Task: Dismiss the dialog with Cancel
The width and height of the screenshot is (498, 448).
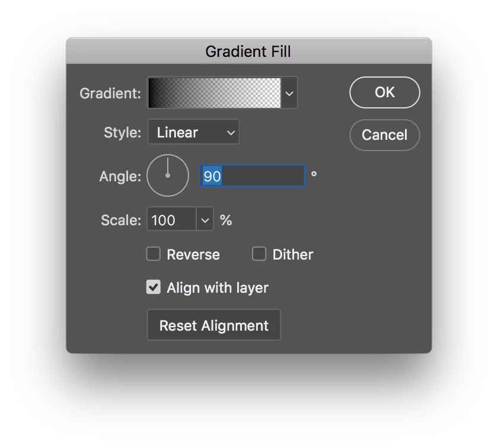Action: coord(385,135)
